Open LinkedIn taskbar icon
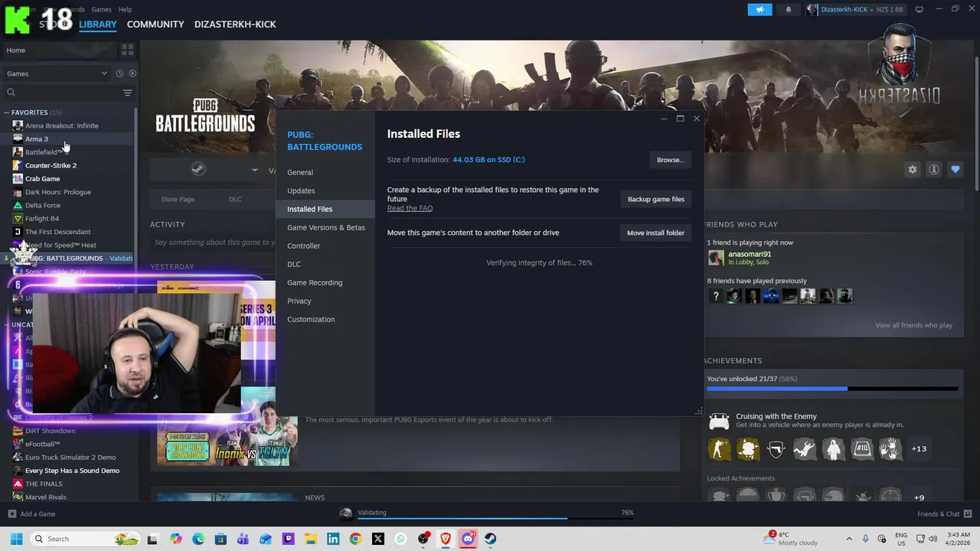 pyautogui.click(x=333, y=539)
